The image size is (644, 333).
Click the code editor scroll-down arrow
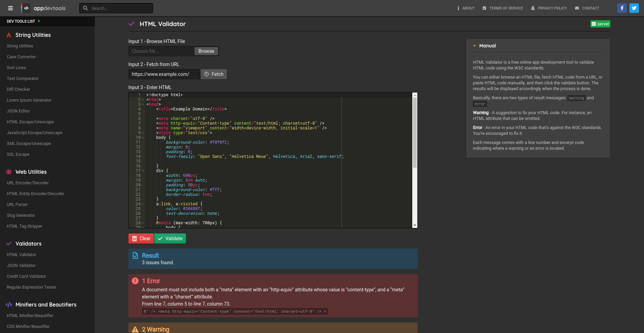[x=415, y=225]
